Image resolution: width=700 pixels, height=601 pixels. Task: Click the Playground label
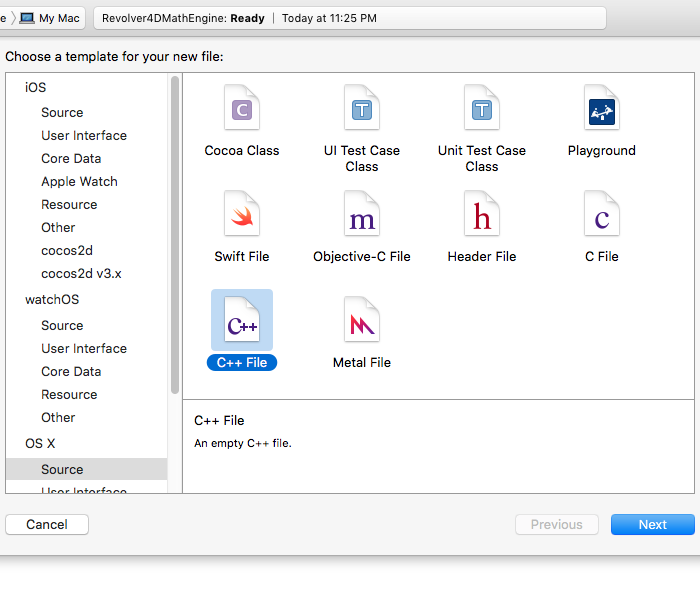click(601, 151)
